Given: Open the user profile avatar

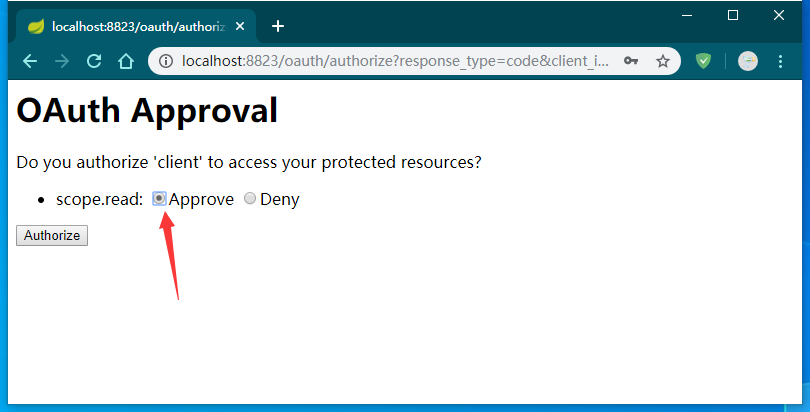Looking at the screenshot, I should pyautogui.click(x=747, y=61).
